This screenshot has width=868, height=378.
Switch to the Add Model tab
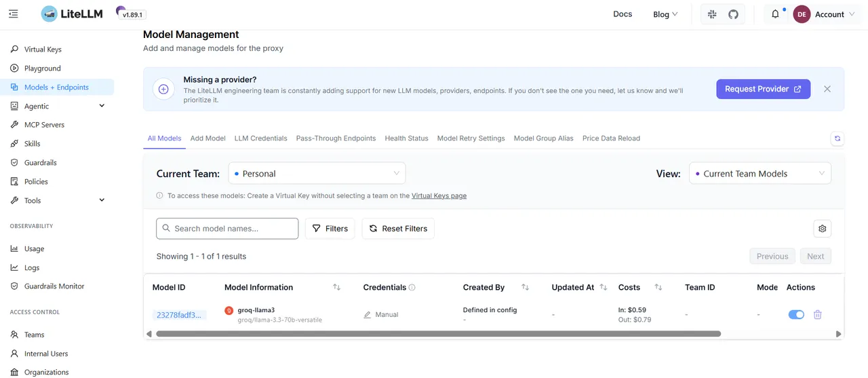(208, 138)
